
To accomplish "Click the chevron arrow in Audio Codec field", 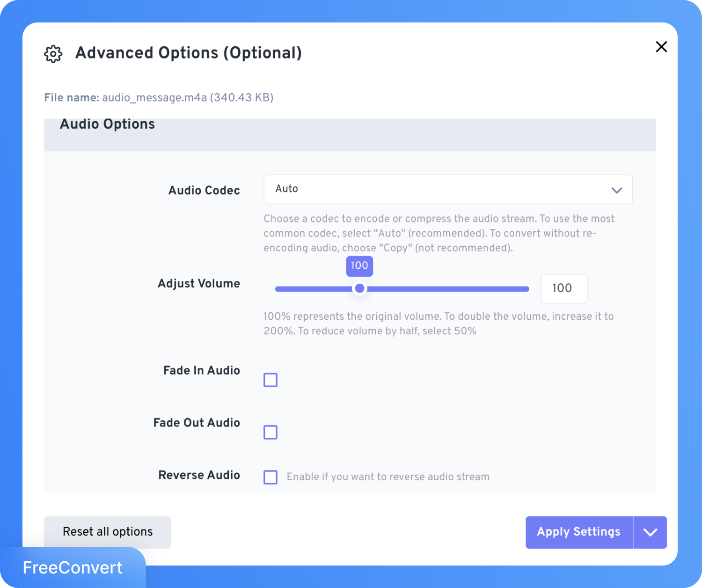I will pyautogui.click(x=616, y=190).
